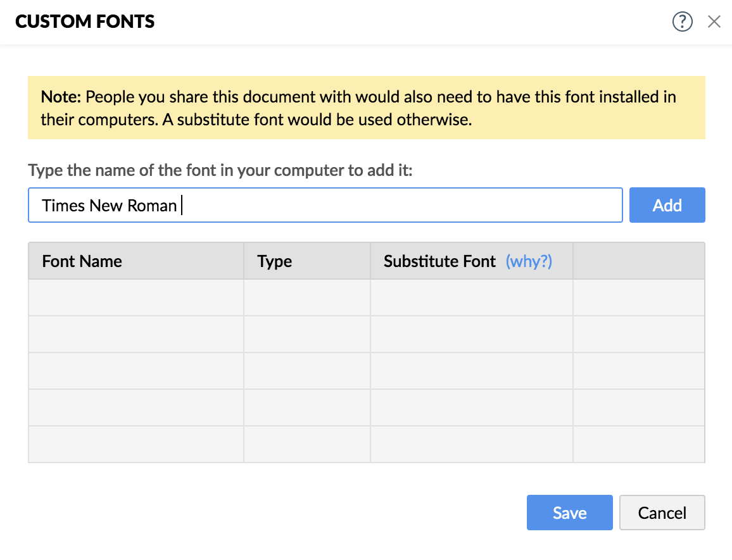Save the custom fonts settings
732x560 pixels.
tap(569, 513)
